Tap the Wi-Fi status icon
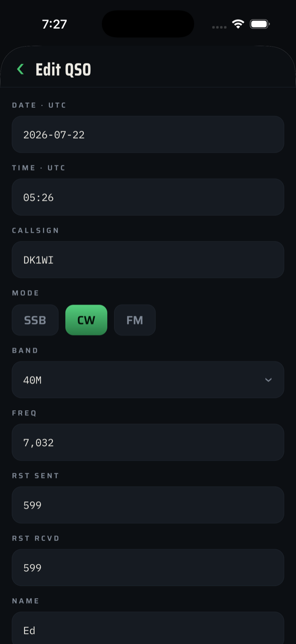This screenshot has height=644, width=296. (238, 24)
